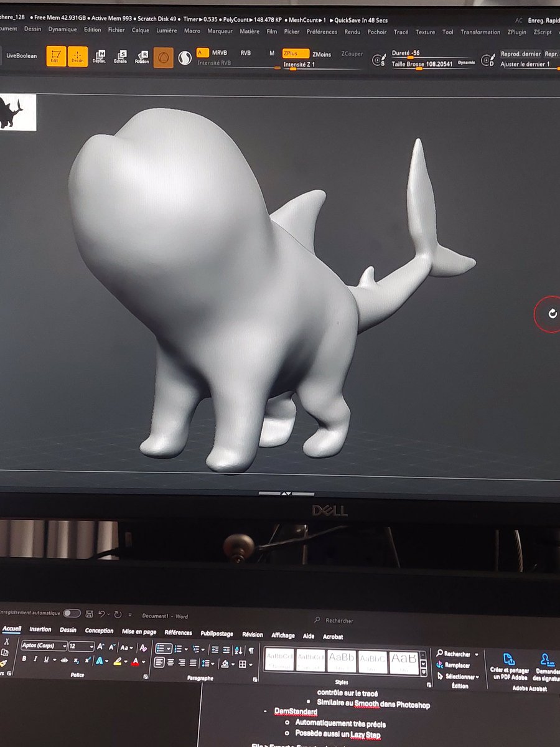Activate Edit mode in ZBrush
Image resolution: width=560 pixels, height=747 pixels.
56,57
